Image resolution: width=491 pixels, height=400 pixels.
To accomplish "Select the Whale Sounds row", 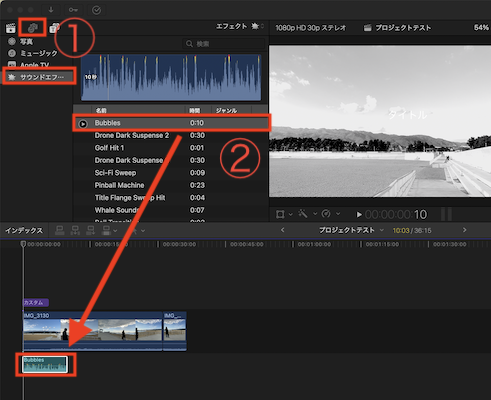I will 170,210.
